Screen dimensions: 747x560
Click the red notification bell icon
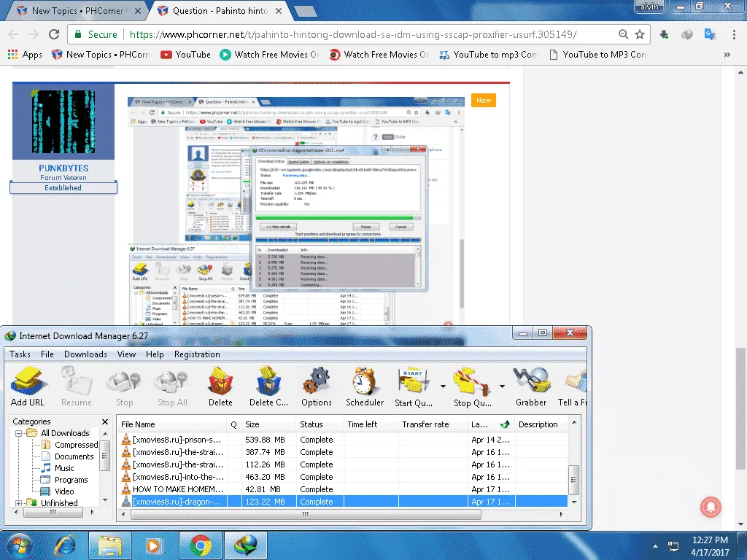tap(711, 507)
